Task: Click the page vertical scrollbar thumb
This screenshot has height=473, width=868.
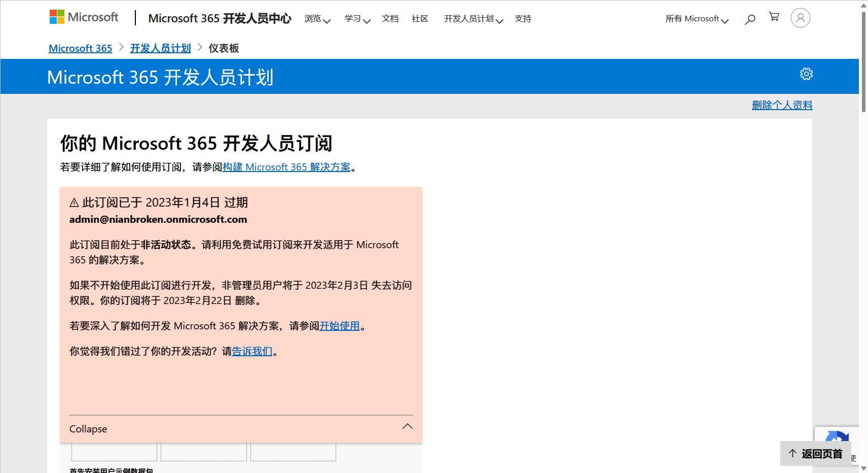Action: point(863,61)
